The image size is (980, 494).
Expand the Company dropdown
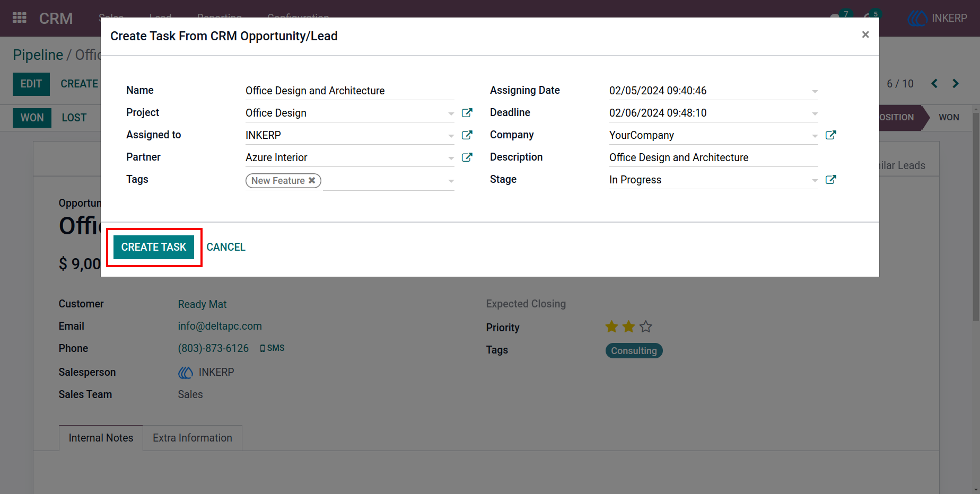[815, 136]
